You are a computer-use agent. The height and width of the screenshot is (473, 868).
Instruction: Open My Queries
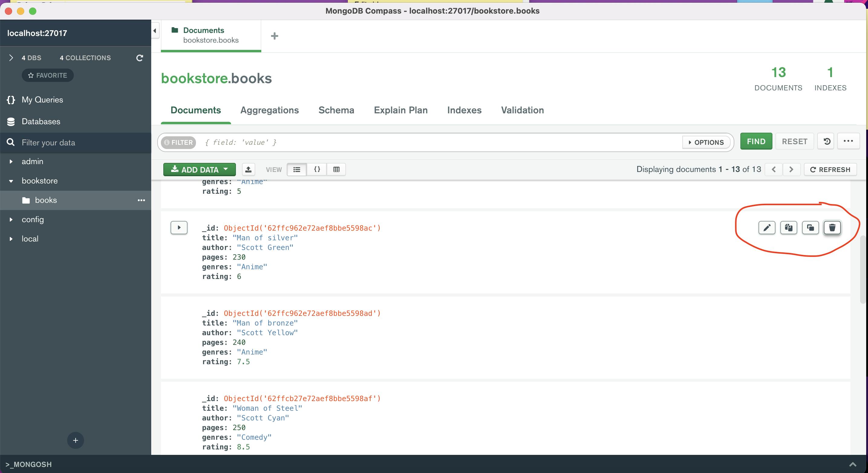pos(42,100)
